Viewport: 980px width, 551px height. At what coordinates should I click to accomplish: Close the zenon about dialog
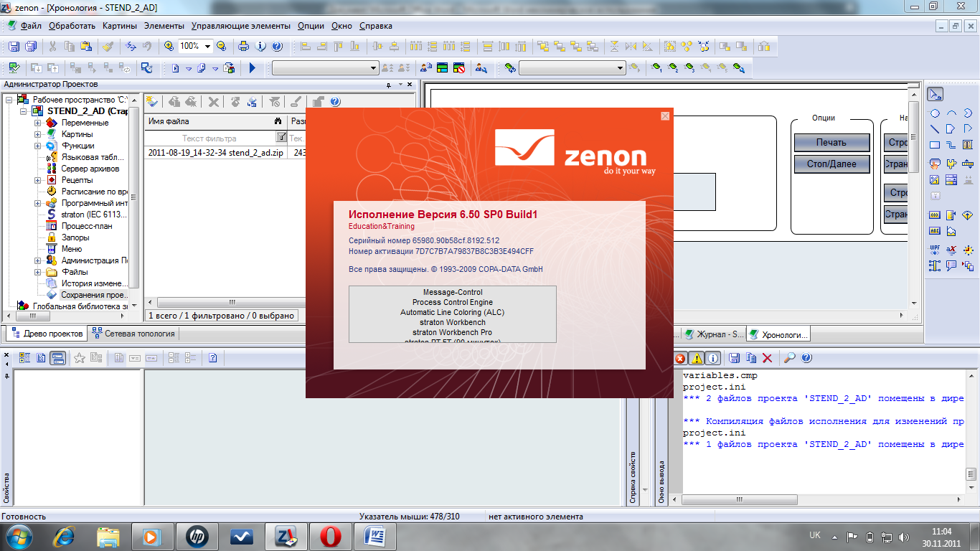(665, 116)
